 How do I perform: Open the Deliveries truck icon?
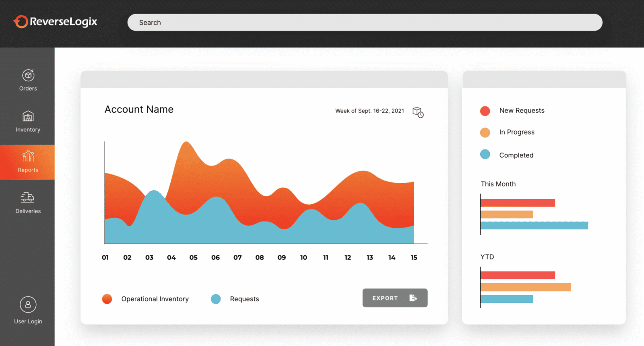coord(27,197)
